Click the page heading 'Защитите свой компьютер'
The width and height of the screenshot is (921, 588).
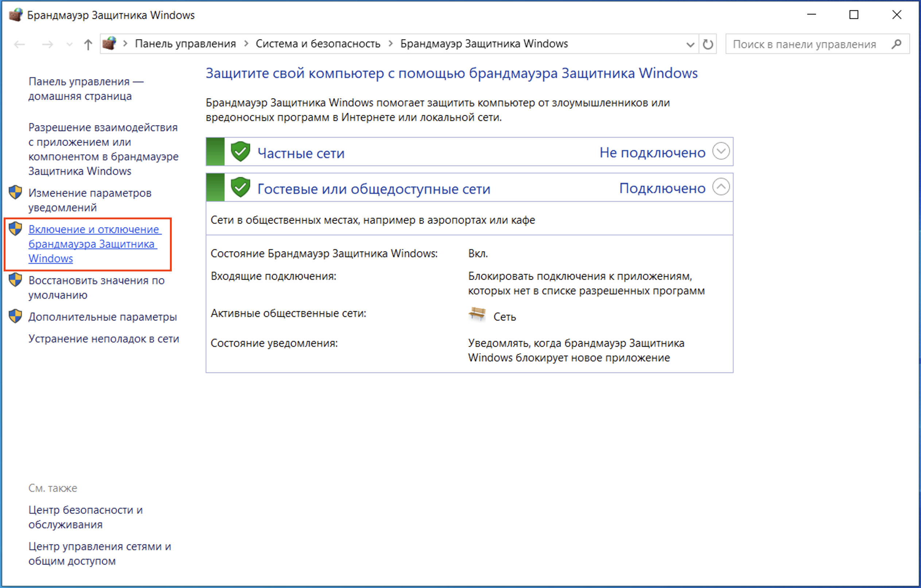click(x=452, y=73)
